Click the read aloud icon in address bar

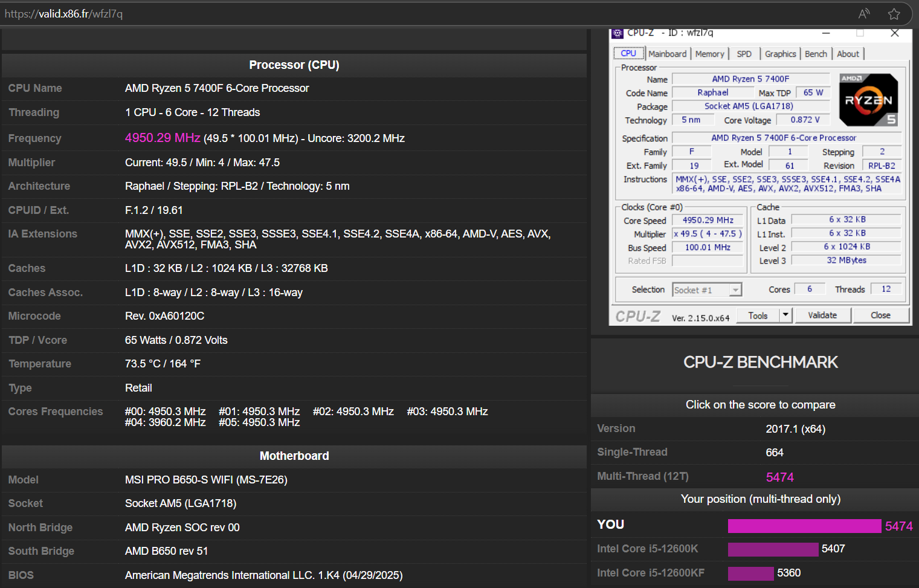click(x=864, y=13)
